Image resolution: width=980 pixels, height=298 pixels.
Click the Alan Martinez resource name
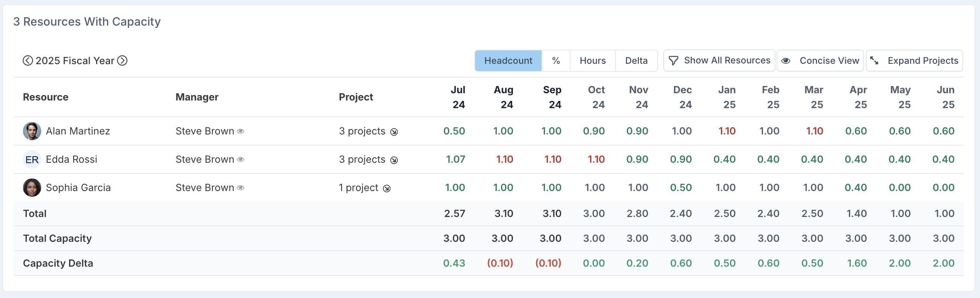tap(78, 131)
